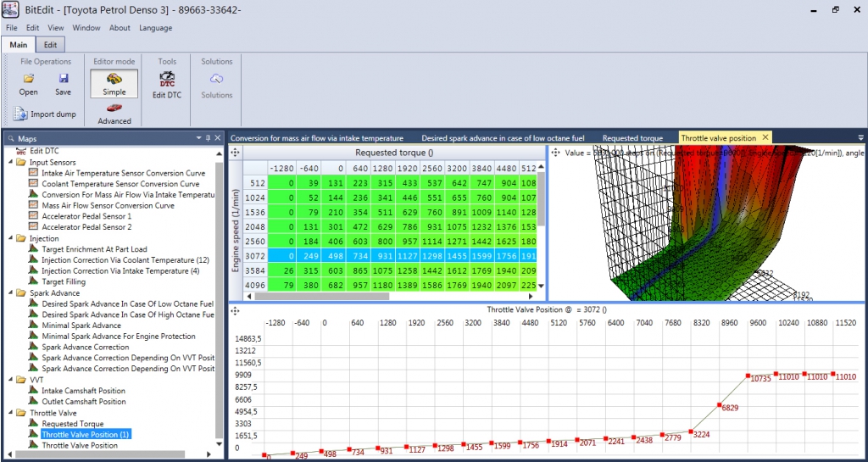Collapse the VVT folder
The width and height of the screenshot is (868, 462).
(11, 380)
